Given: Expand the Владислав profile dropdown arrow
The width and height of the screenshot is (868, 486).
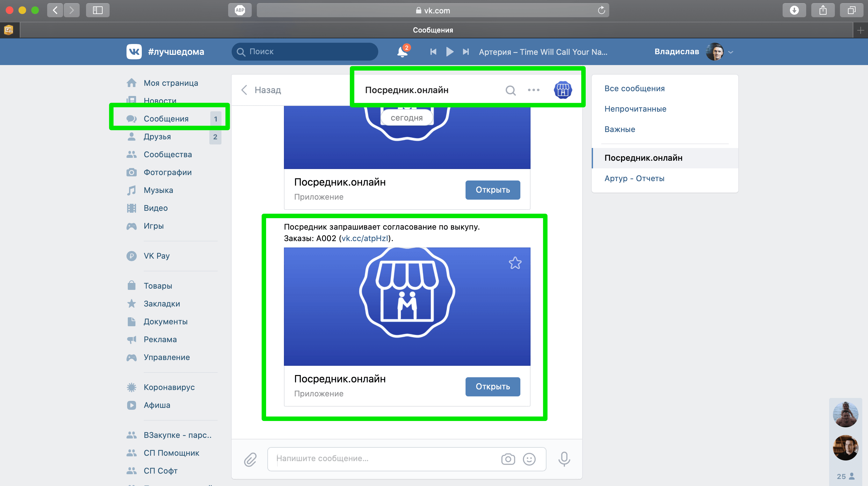Looking at the screenshot, I should tap(731, 52).
